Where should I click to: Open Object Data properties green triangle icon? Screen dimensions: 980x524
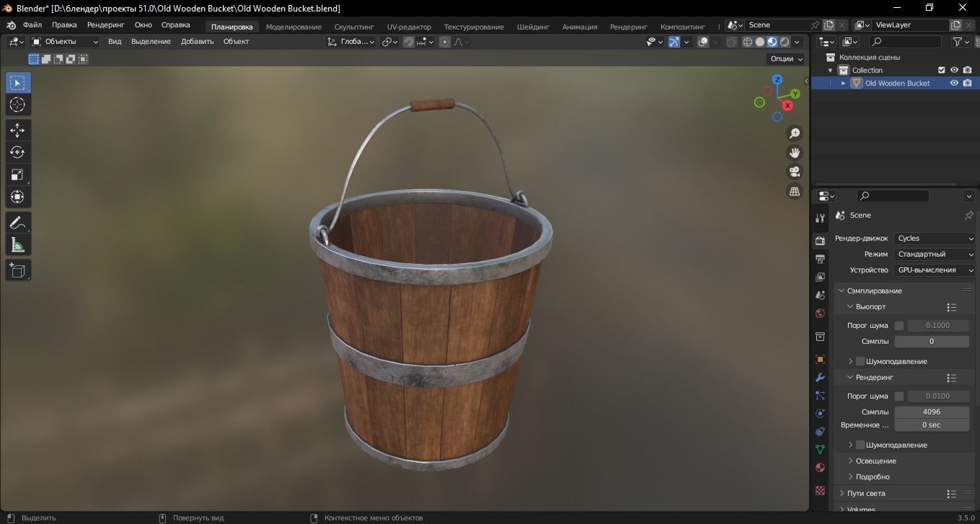coord(820,449)
